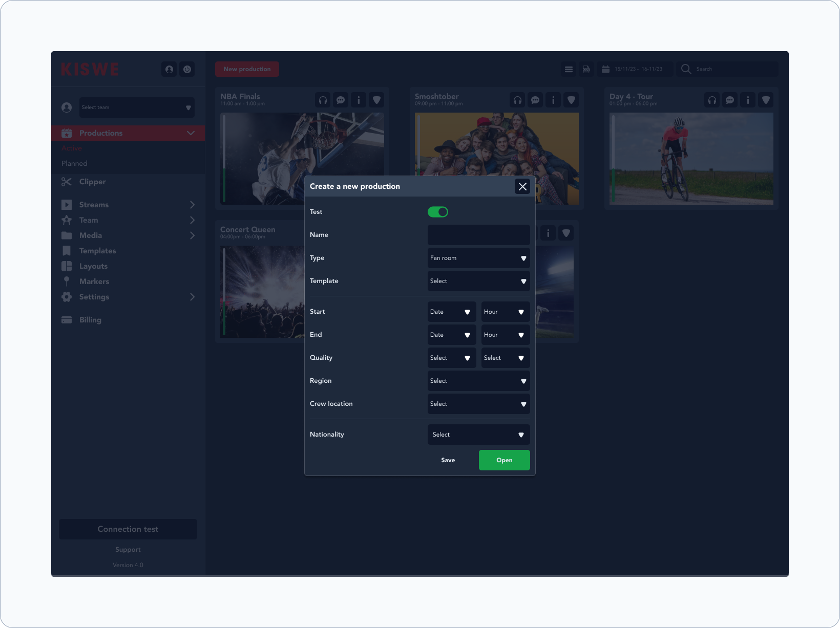The height and width of the screenshot is (628, 840).
Task: Click the NBA Finals audio level meter
Action: coord(224,159)
